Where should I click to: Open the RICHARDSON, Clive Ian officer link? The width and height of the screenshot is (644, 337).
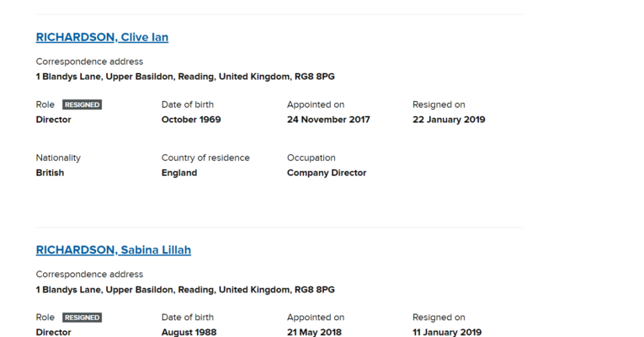pyautogui.click(x=102, y=37)
